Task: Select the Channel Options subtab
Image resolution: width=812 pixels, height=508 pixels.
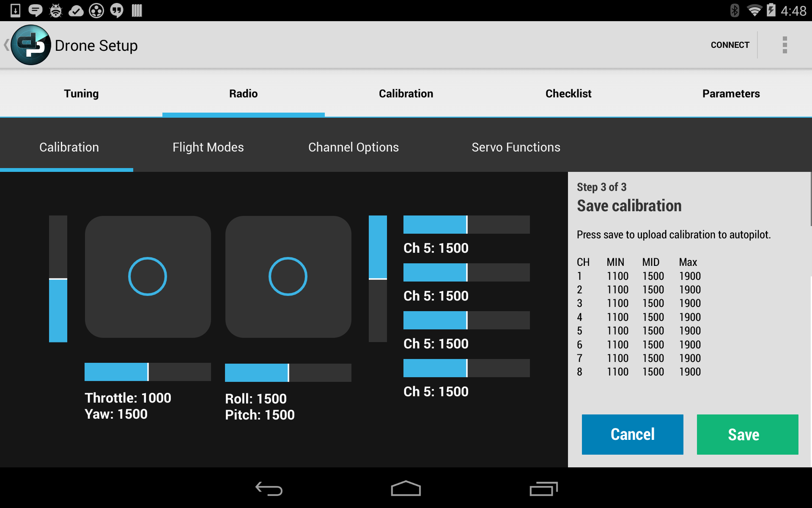Action: (x=353, y=146)
